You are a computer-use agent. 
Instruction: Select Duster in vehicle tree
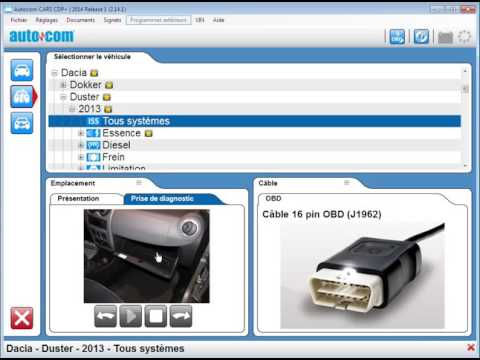[84, 97]
